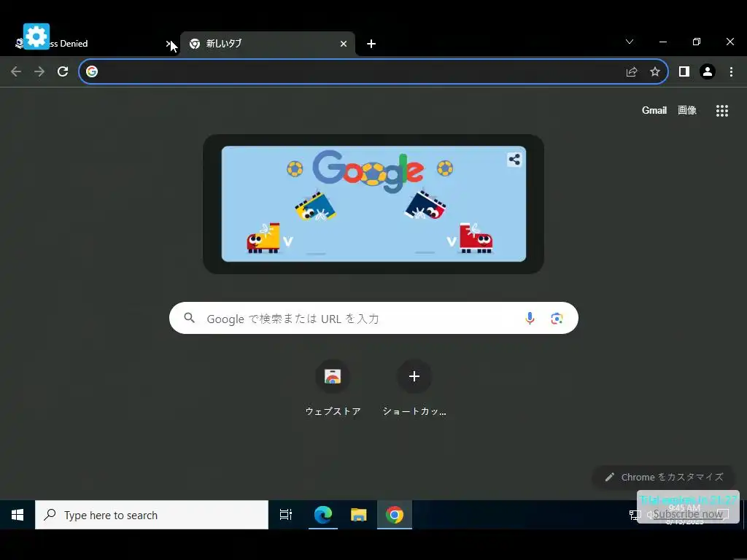747x560 pixels.
Task: Open the Windows Start menu
Action: [x=18, y=515]
